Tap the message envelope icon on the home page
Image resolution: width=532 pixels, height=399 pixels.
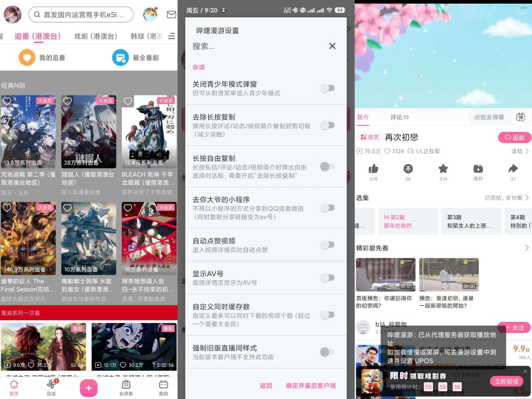(171, 15)
